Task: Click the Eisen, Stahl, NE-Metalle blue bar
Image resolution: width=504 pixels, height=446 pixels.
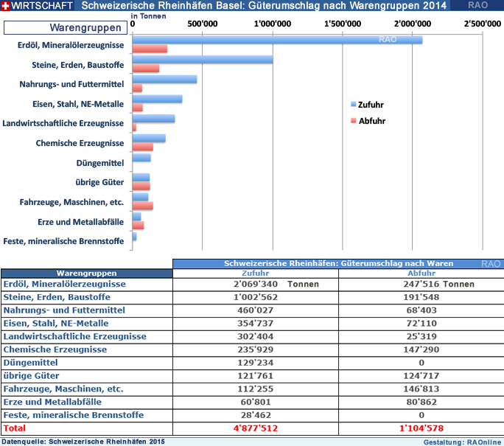Action: [x=157, y=99]
